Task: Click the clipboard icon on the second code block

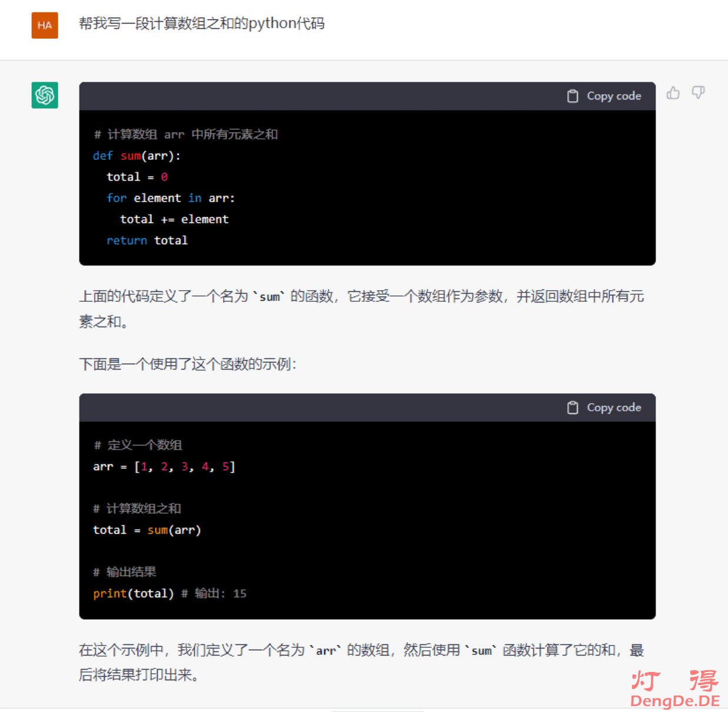Action: (x=572, y=408)
